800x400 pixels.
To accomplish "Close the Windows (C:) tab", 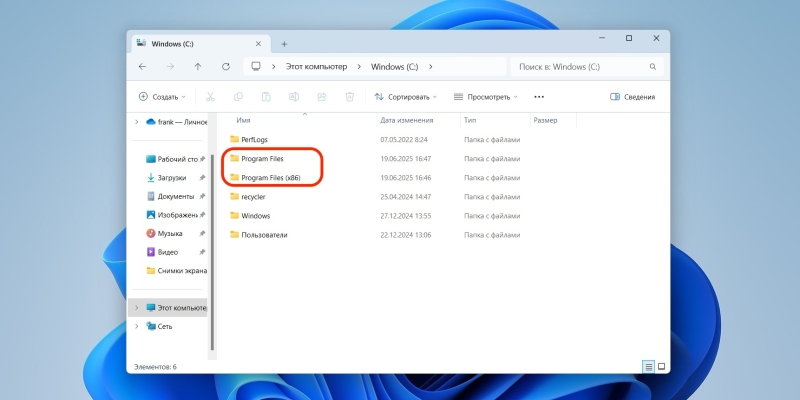I will pos(258,44).
